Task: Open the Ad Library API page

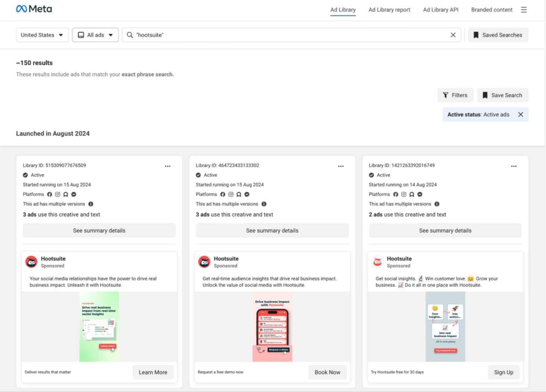Action: click(440, 10)
